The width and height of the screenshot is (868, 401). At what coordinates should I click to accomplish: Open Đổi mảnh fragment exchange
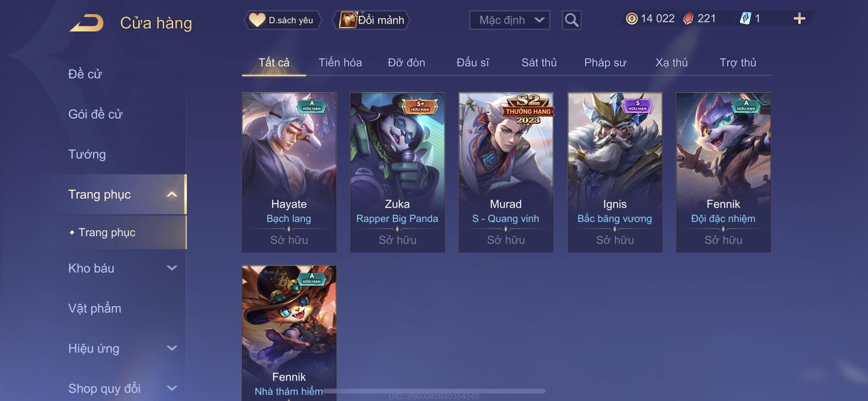click(x=371, y=20)
